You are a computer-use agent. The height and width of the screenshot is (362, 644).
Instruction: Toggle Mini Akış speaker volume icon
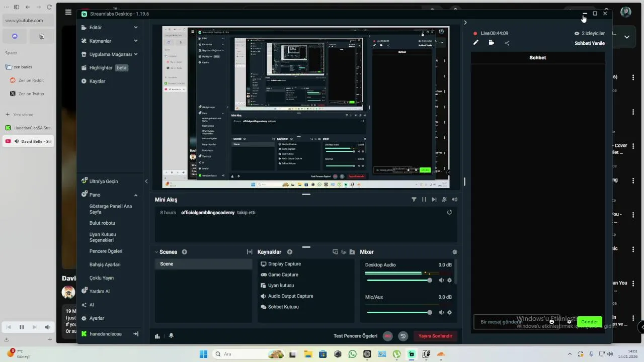pyautogui.click(x=455, y=200)
